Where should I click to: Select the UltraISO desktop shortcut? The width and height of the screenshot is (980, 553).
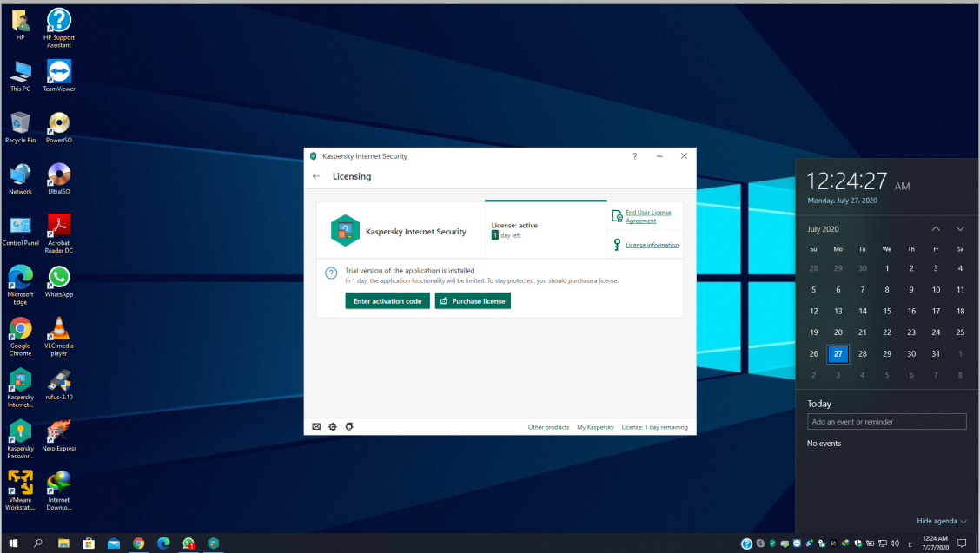[x=59, y=179]
